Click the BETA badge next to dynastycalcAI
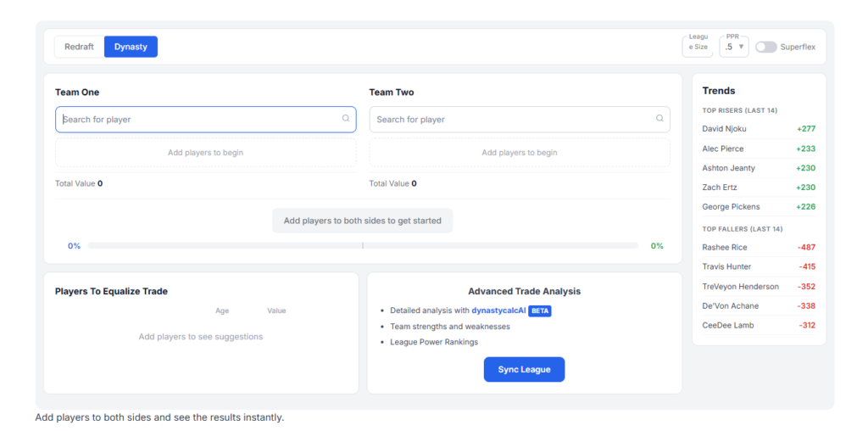868x431 pixels. coord(540,311)
